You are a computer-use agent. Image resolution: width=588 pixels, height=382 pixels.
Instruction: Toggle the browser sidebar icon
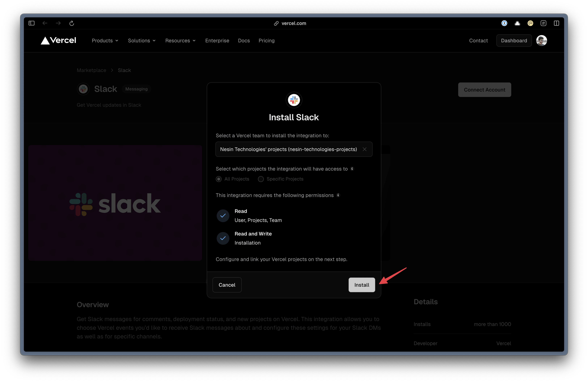tap(31, 23)
